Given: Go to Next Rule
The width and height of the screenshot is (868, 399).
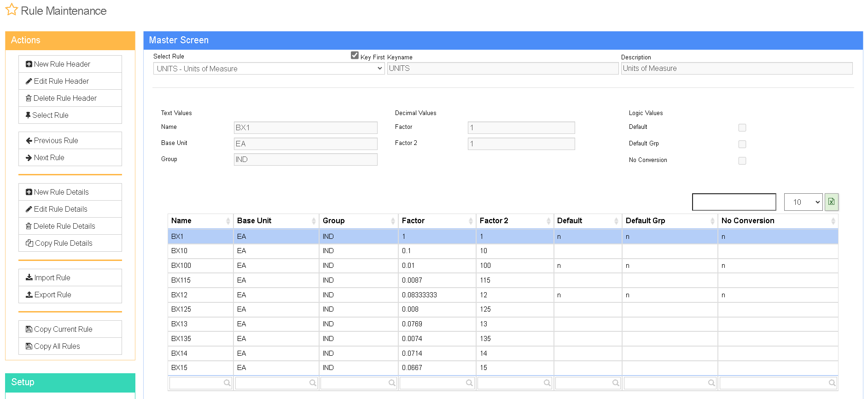Looking at the screenshot, I should pos(70,157).
